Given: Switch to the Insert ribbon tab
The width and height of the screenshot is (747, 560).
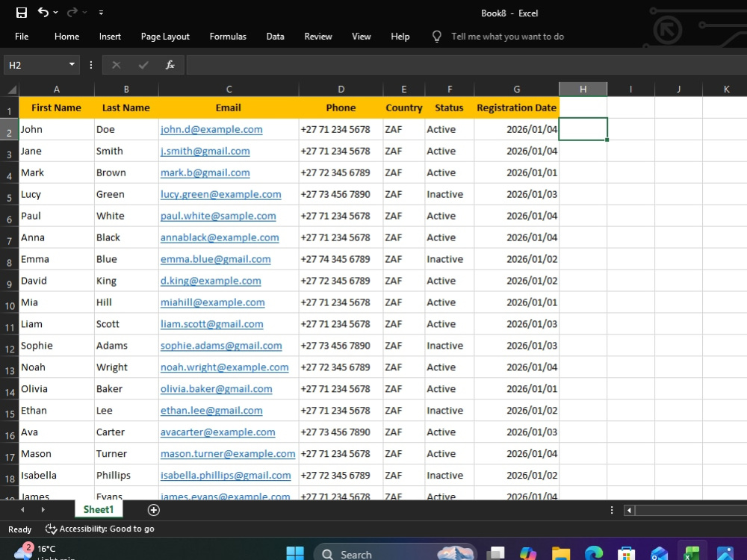Looking at the screenshot, I should pyautogui.click(x=110, y=37).
